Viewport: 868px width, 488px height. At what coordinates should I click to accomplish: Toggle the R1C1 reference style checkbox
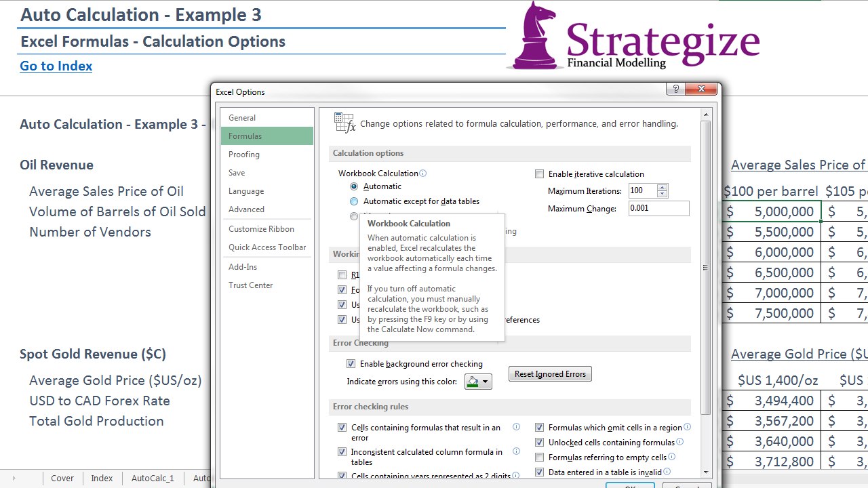click(x=342, y=275)
